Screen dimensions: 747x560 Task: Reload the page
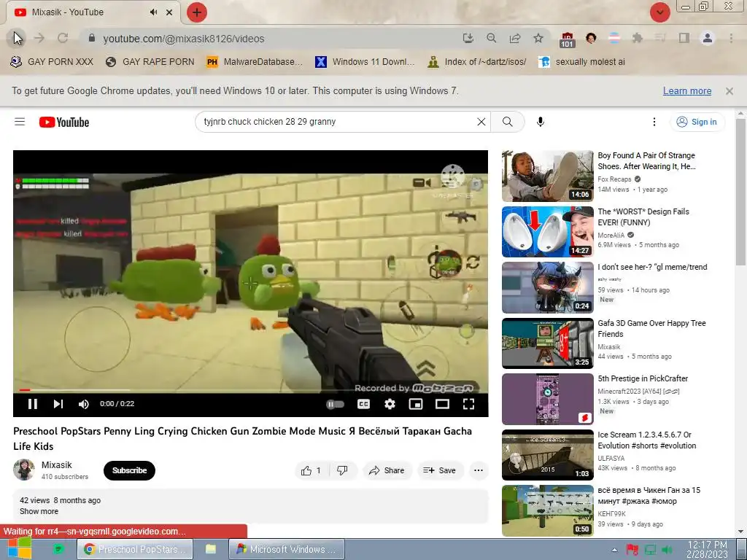click(63, 38)
